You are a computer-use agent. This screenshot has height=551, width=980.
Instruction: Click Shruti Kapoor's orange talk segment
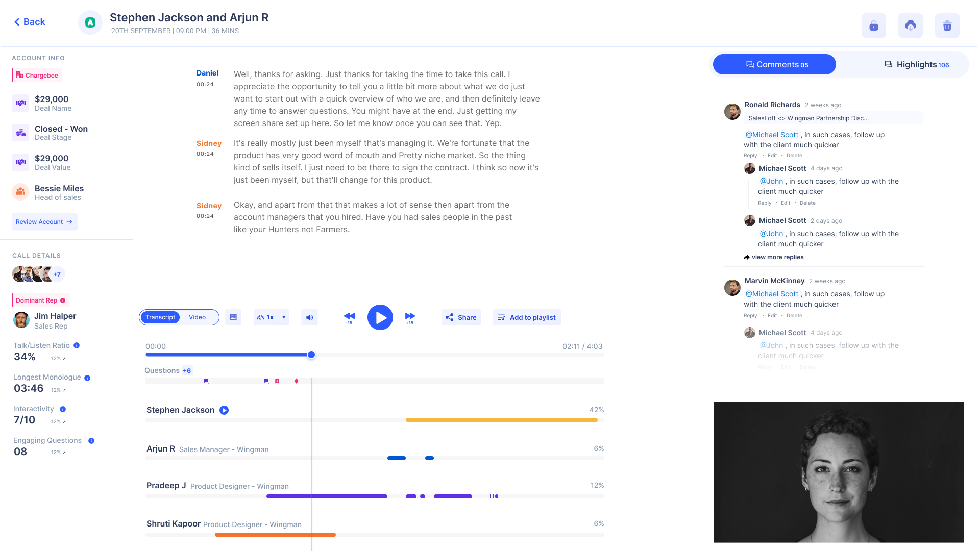275,535
